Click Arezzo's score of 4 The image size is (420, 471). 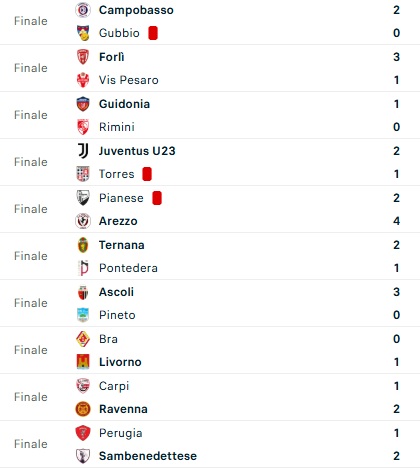click(x=396, y=221)
